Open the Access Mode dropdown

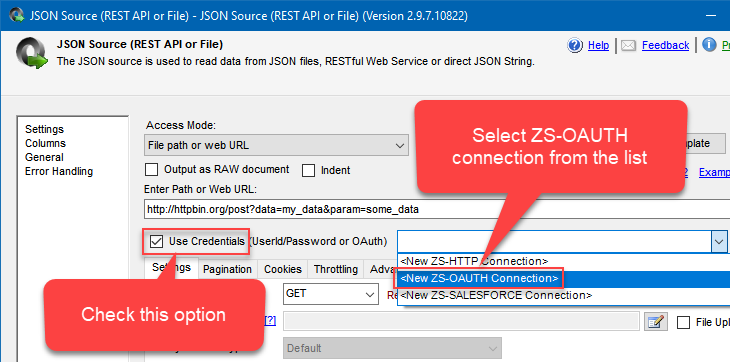(x=276, y=145)
